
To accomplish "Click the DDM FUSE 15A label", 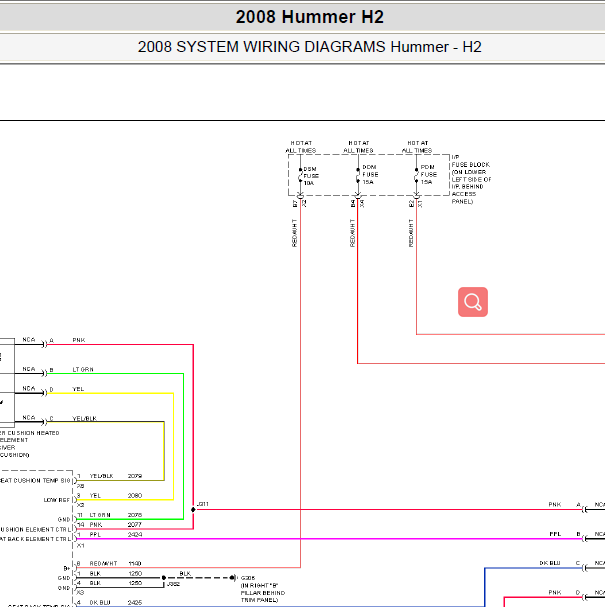I will [x=370, y=175].
